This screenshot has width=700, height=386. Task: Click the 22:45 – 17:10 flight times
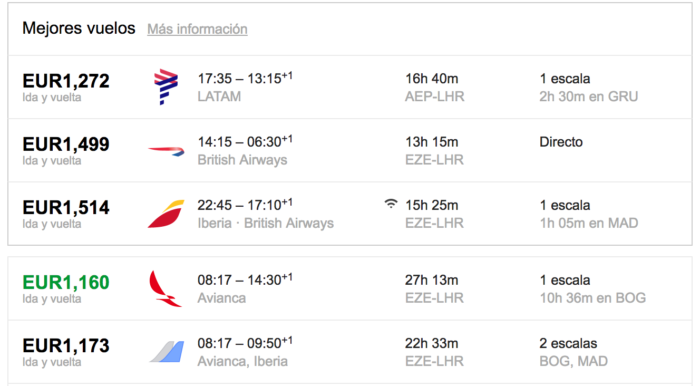pos(245,205)
